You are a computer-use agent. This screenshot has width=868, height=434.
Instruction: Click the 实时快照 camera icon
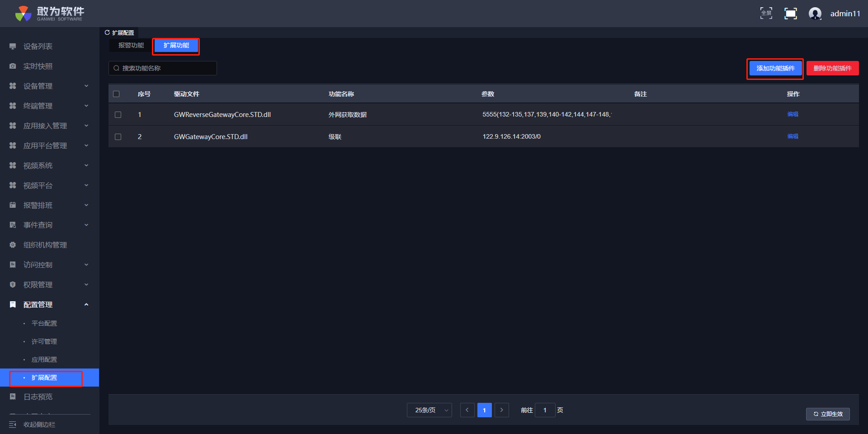(13, 66)
